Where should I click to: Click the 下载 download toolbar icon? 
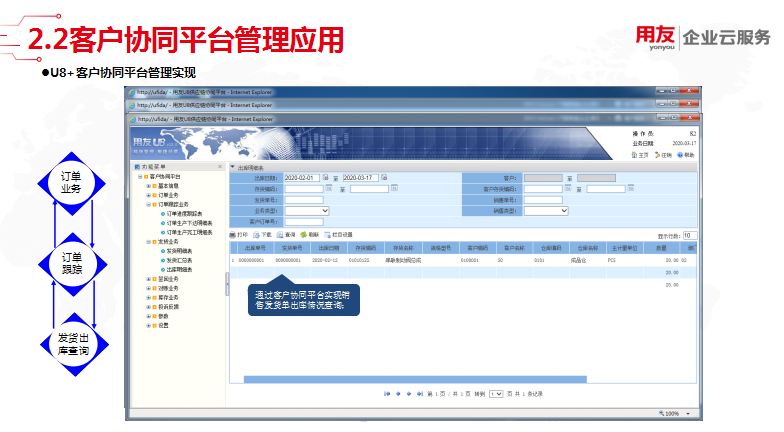click(256, 235)
